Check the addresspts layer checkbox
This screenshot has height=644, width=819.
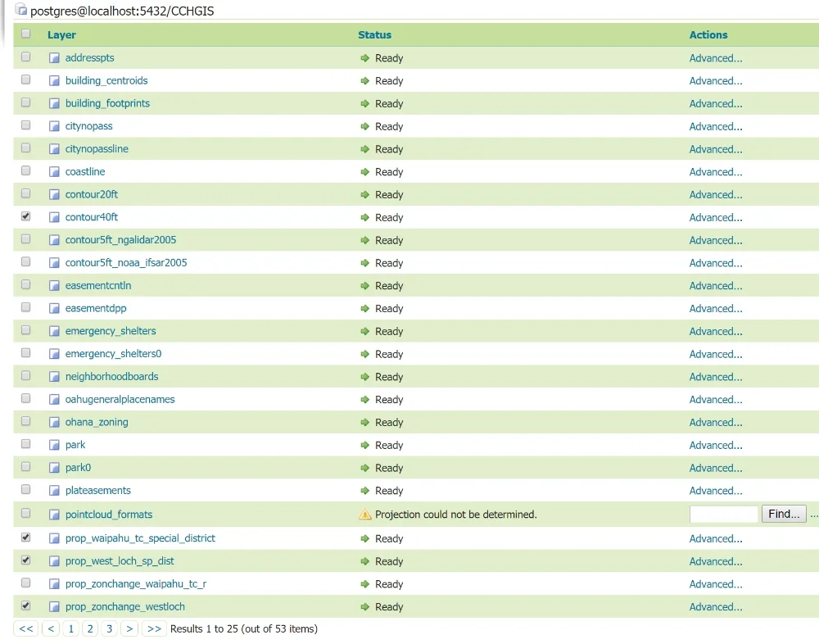coord(25,57)
